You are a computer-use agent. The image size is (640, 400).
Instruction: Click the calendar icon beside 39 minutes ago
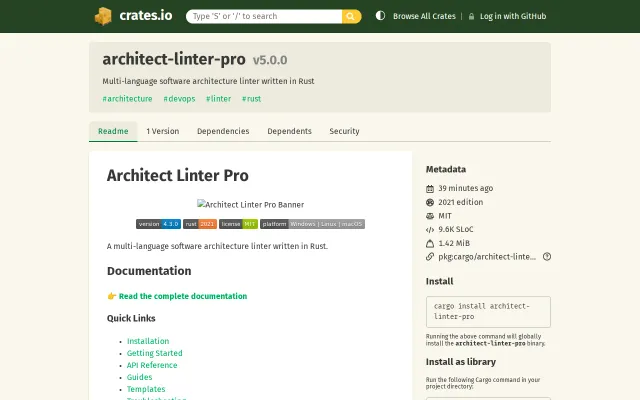(430, 189)
